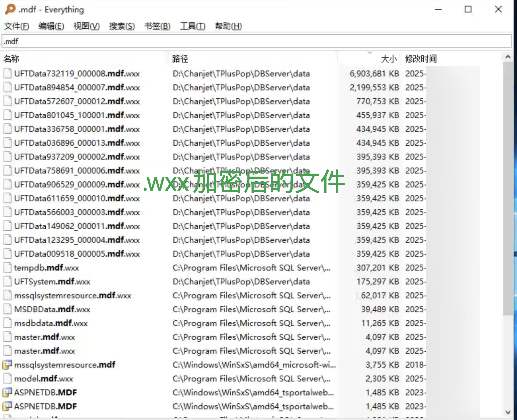517x420 pixels.
Task: Click the scroll up arrow of results list
Action: 508,57
